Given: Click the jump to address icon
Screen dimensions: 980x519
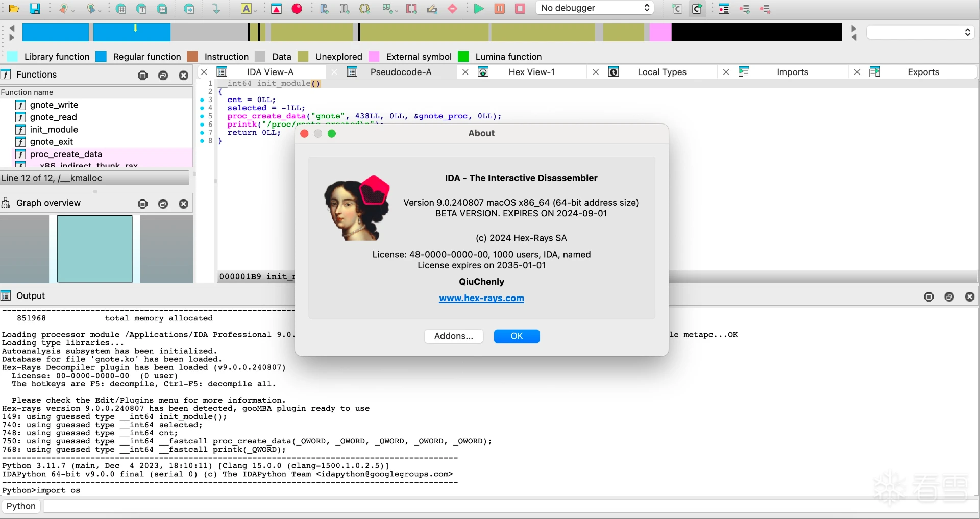Looking at the screenshot, I should (189, 9).
